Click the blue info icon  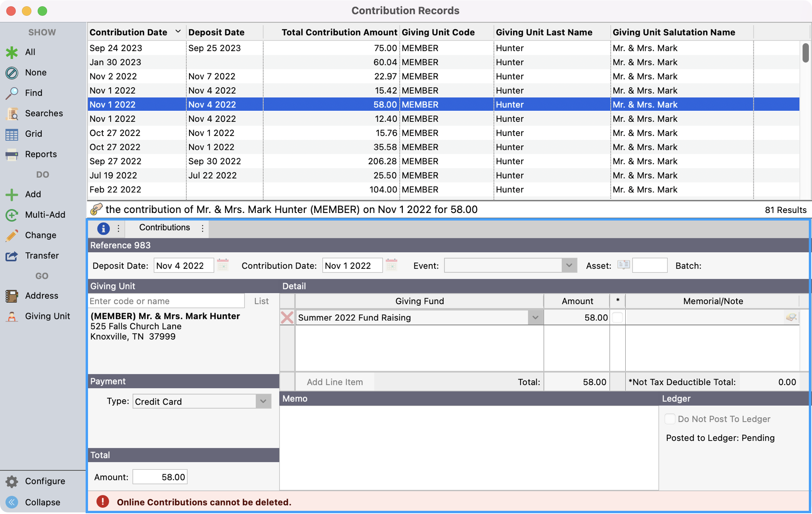coord(103,228)
